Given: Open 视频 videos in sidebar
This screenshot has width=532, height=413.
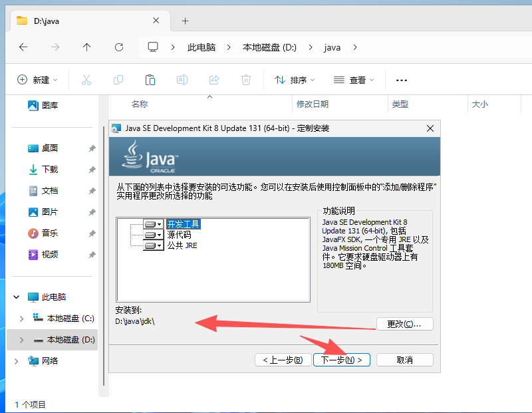Looking at the screenshot, I should pos(43,255).
